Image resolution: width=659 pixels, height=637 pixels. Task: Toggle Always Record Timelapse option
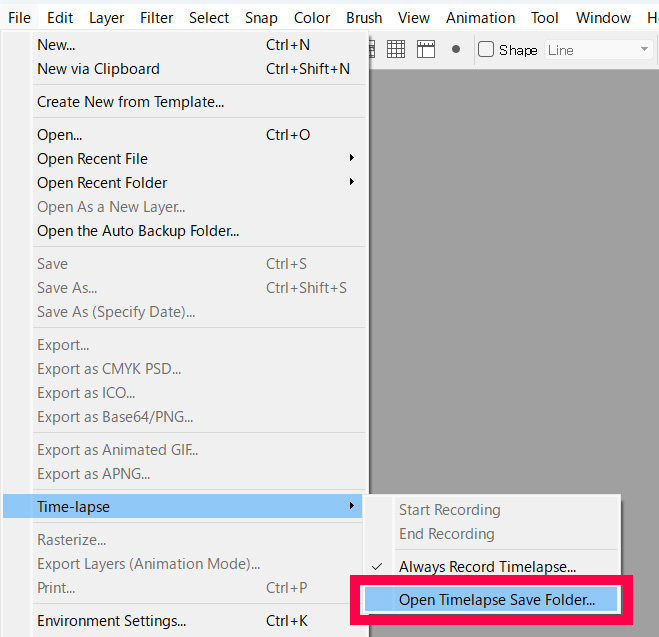pos(486,567)
